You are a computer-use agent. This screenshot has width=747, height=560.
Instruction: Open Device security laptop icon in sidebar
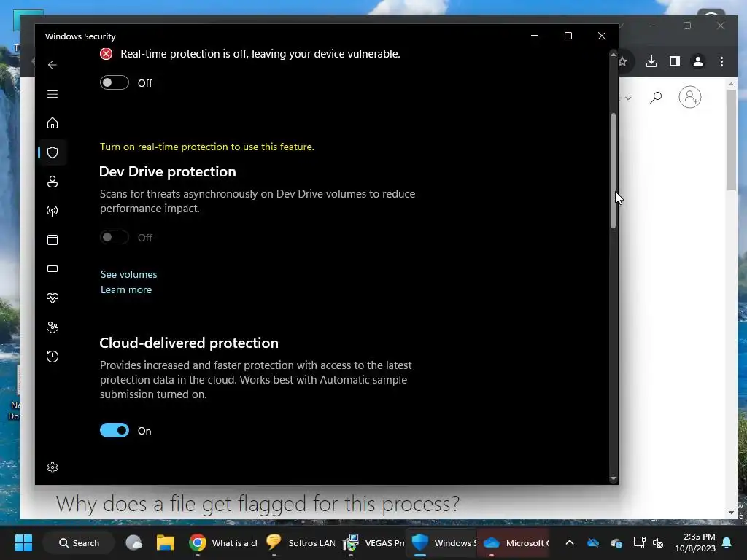click(x=53, y=269)
